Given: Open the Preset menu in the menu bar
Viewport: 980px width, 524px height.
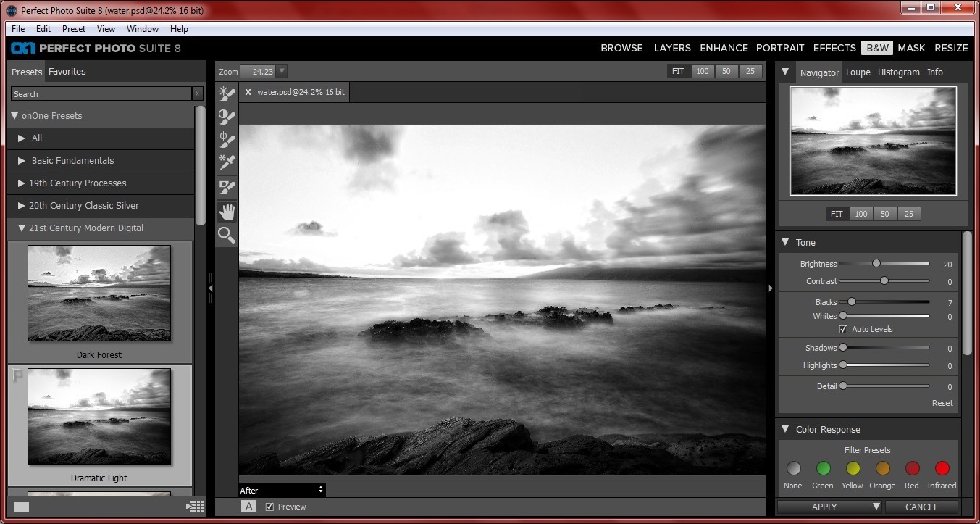Looking at the screenshot, I should point(73,29).
